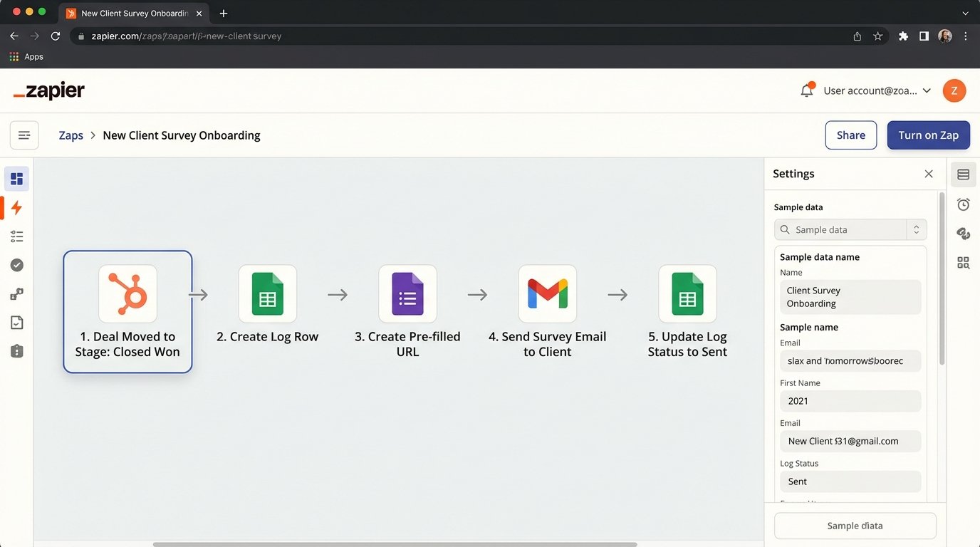Open the task history list icon in left sidebar
Image resolution: width=980 pixels, height=547 pixels.
point(16,236)
